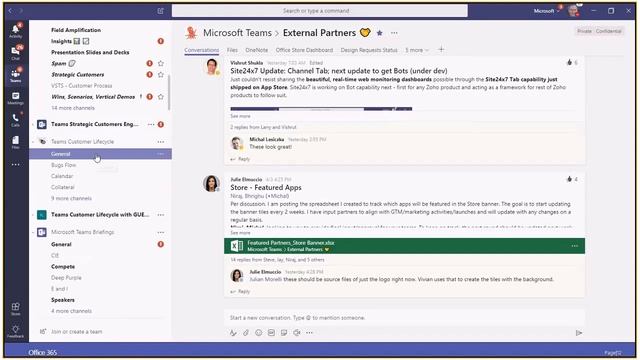Open Calls from the left rail
This screenshot has height=360, width=640.
coord(16,120)
